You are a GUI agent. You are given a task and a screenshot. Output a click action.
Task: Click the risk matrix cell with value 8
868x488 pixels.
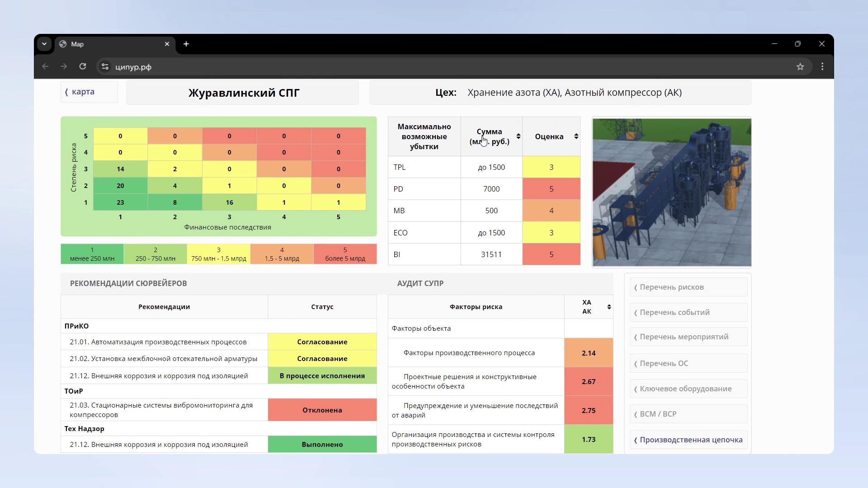(x=175, y=202)
